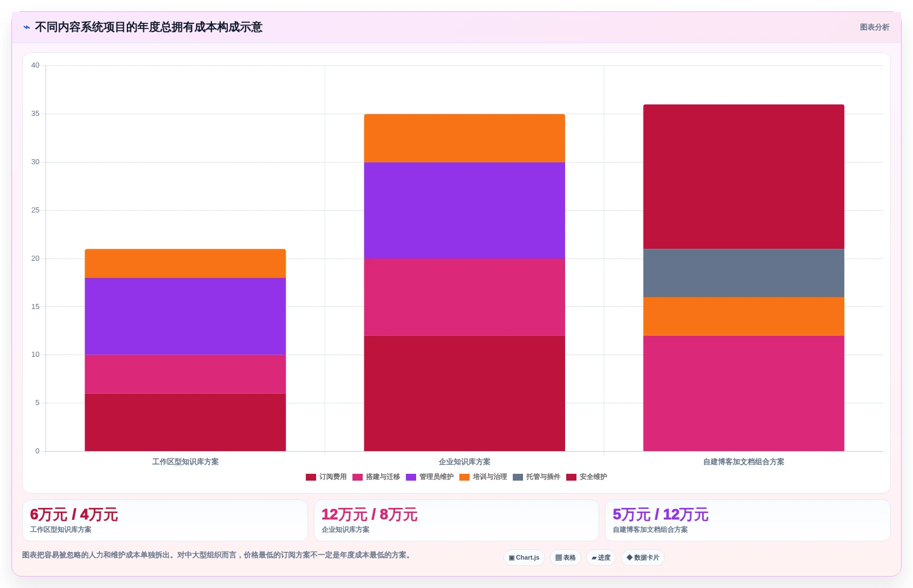
Task: Open the 进度 chip
Action: 601,558
